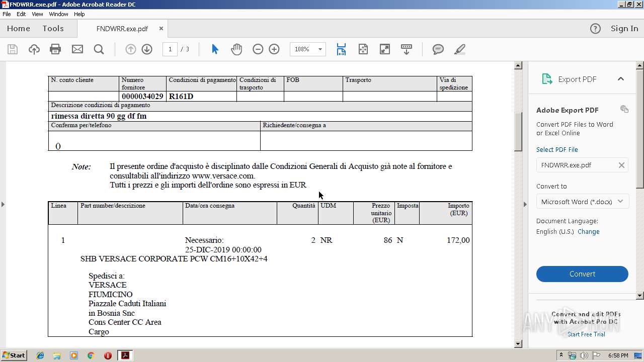644x362 pixels.
Task: Click the Start Free Trial link
Action: point(586,334)
